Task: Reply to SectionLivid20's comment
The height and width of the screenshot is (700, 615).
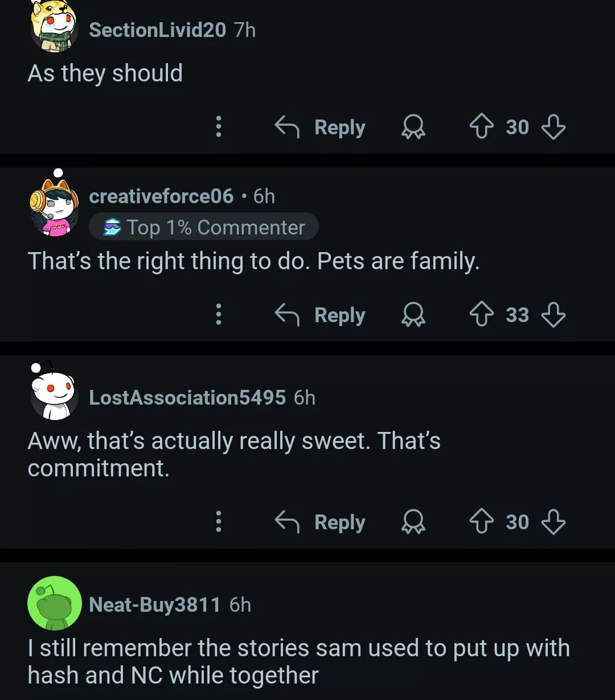Action: (x=321, y=127)
